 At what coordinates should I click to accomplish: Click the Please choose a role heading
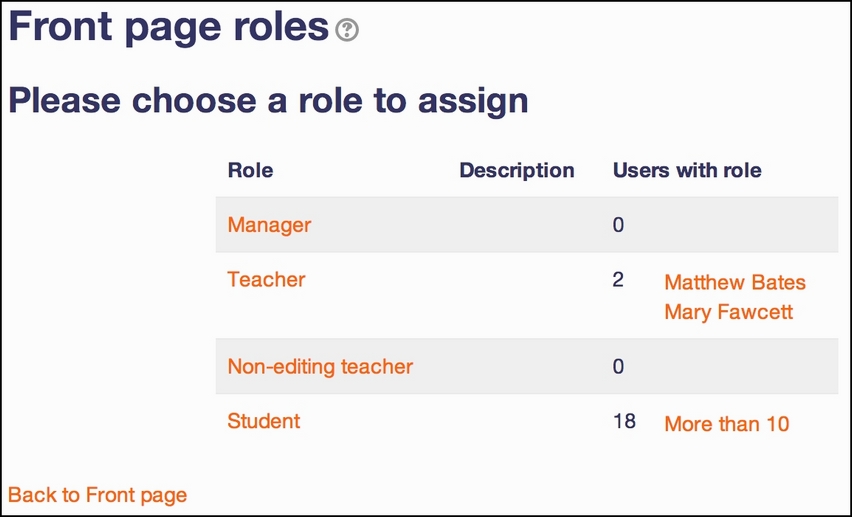[x=268, y=101]
